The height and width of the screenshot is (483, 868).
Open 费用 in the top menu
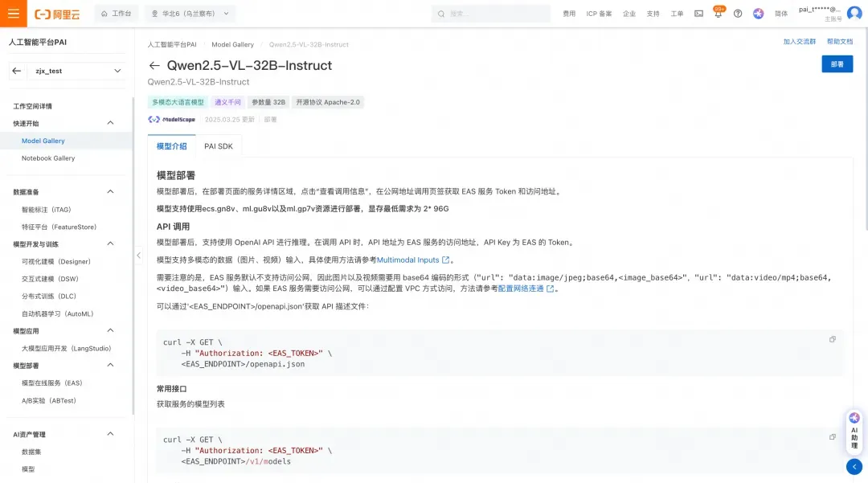click(569, 14)
